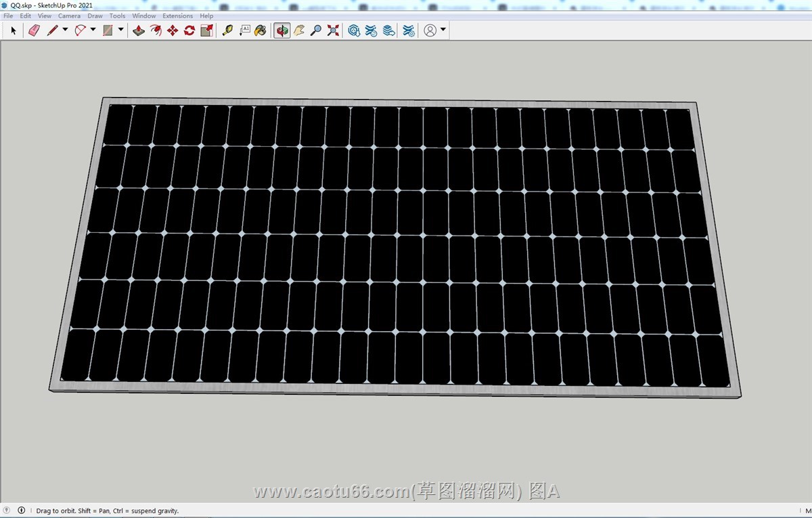812x518 pixels.
Task: Open the Window menu
Action: [x=143, y=16]
